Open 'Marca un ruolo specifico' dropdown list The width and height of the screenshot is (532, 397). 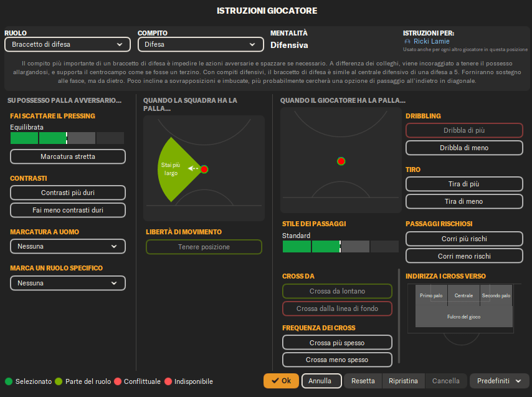[67, 283]
